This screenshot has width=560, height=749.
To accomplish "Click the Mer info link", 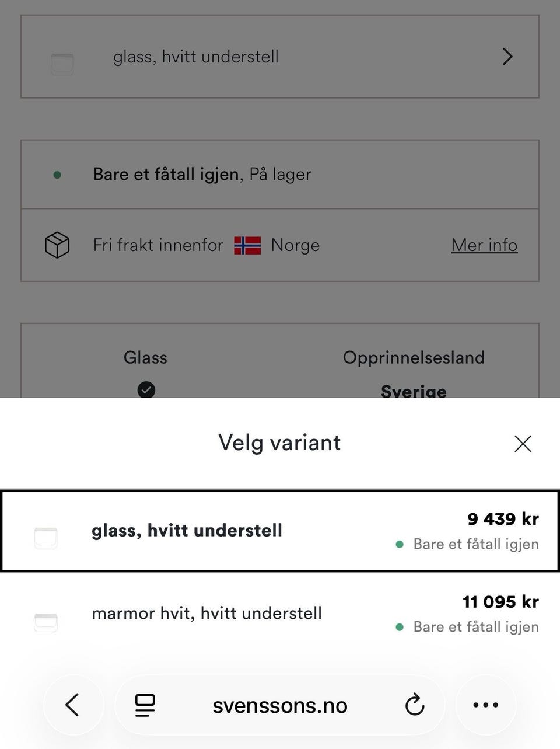I will pyautogui.click(x=484, y=245).
